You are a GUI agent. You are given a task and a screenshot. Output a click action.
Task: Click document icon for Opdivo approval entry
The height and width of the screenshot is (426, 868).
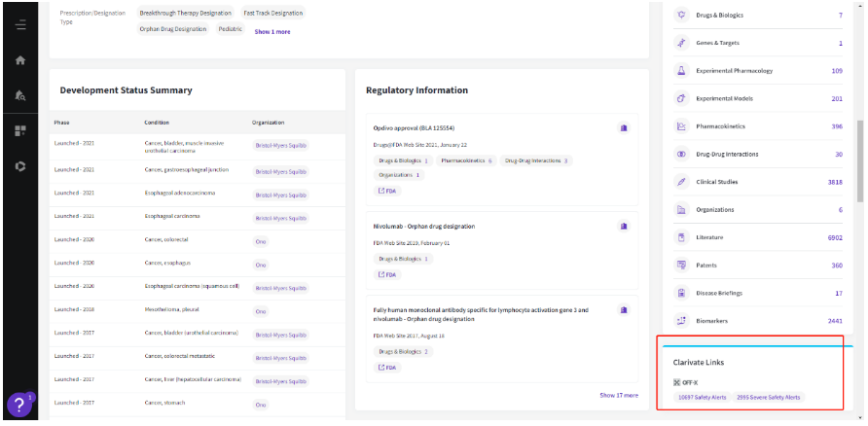point(624,127)
